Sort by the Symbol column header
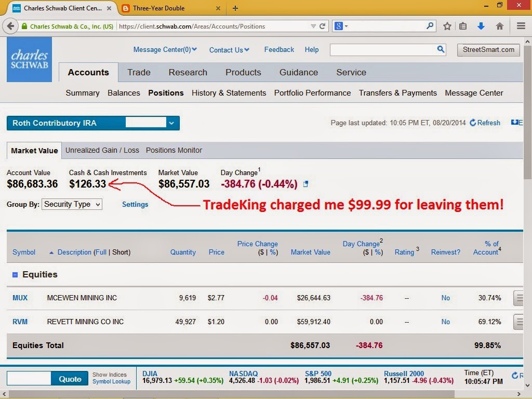The width and height of the screenshot is (532, 399). pos(24,252)
